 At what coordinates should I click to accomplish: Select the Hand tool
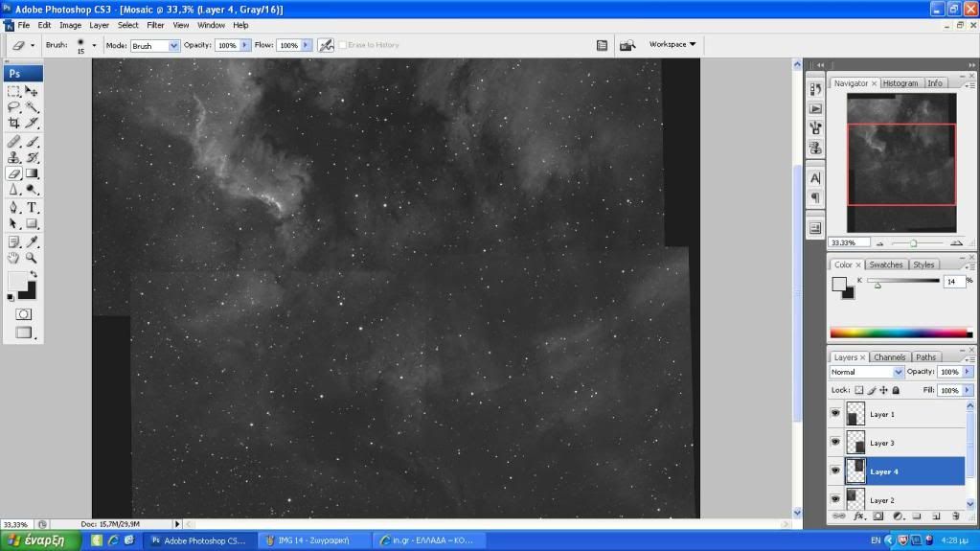tap(13, 258)
